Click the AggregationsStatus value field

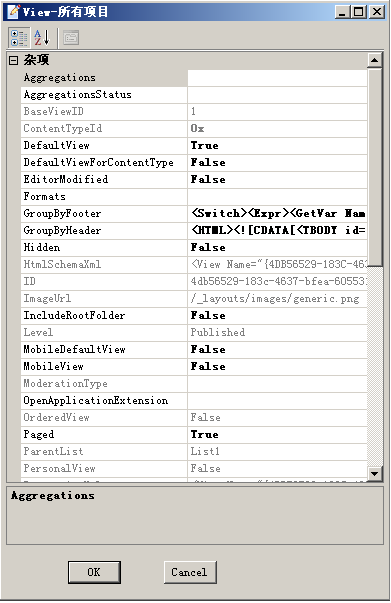click(278, 95)
